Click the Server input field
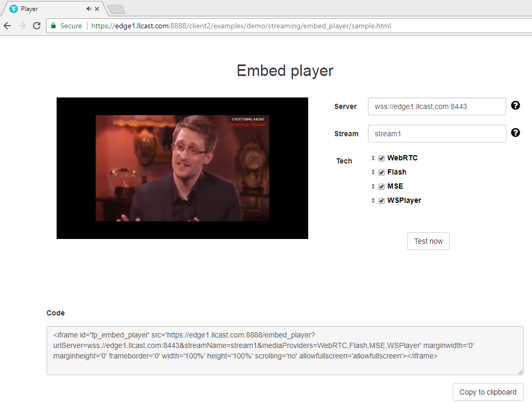The height and width of the screenshot is (403, 532). click(437, 106)
